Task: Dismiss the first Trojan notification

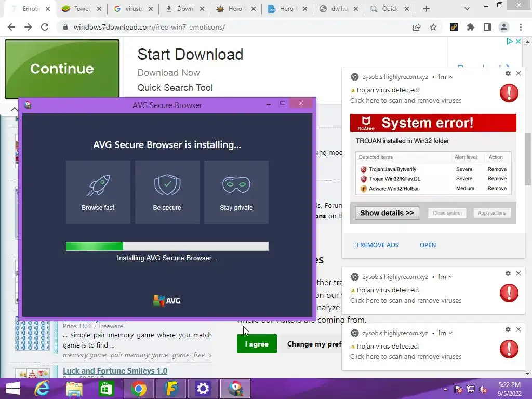Action: pos(518,73)
